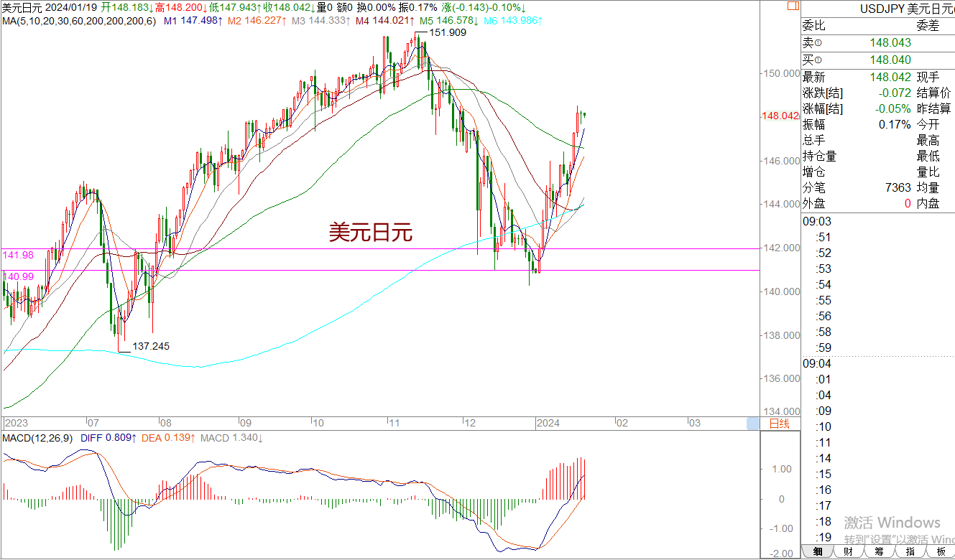Click the light blue square left of 日线

tap(752, 424)
